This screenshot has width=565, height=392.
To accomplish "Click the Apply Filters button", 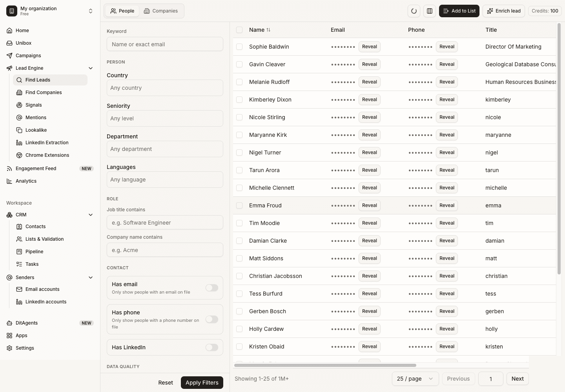I will tap(202, 383).
